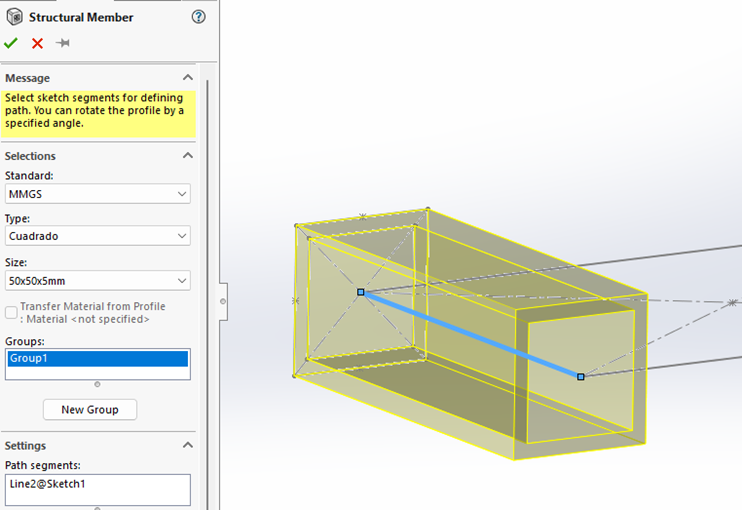Click the Structural Member panel title
The width and height of the screenshot is (742, 510).
tap(81, 18)
